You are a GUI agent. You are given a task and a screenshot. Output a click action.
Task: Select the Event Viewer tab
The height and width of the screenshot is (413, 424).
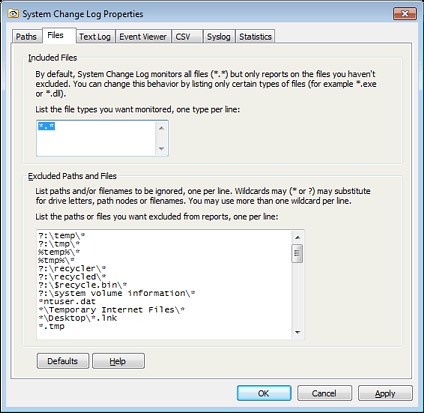point(143,37)
